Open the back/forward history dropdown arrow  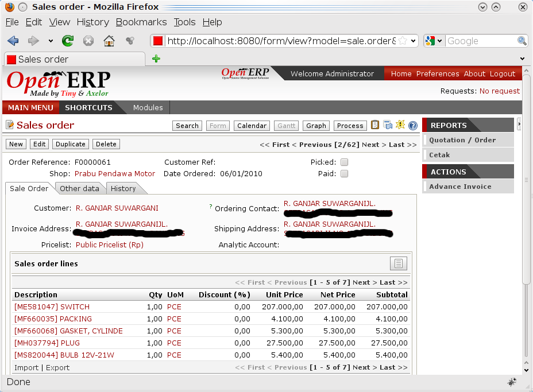[x=51, y=41]
